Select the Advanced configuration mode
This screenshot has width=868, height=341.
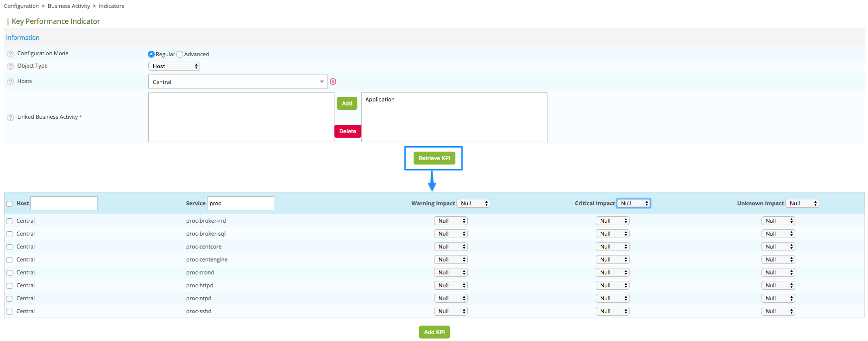coord(180,54)
